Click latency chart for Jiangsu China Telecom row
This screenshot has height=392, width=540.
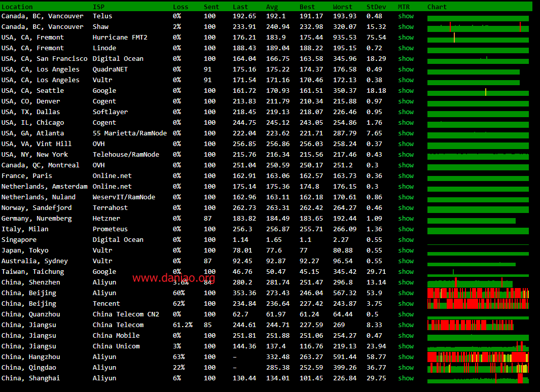click(471, 325)
